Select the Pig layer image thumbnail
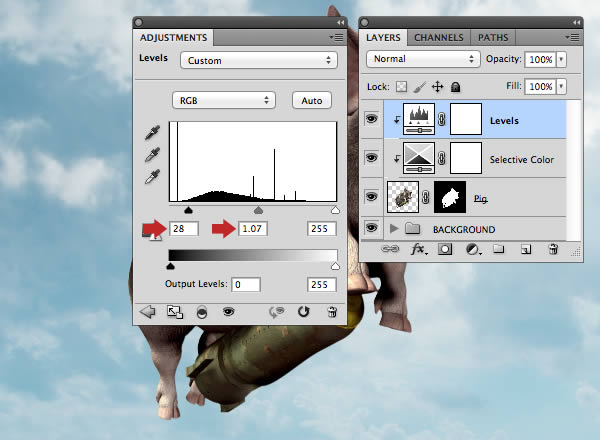Viewport: 600px width, 440px height. [403, 197]
